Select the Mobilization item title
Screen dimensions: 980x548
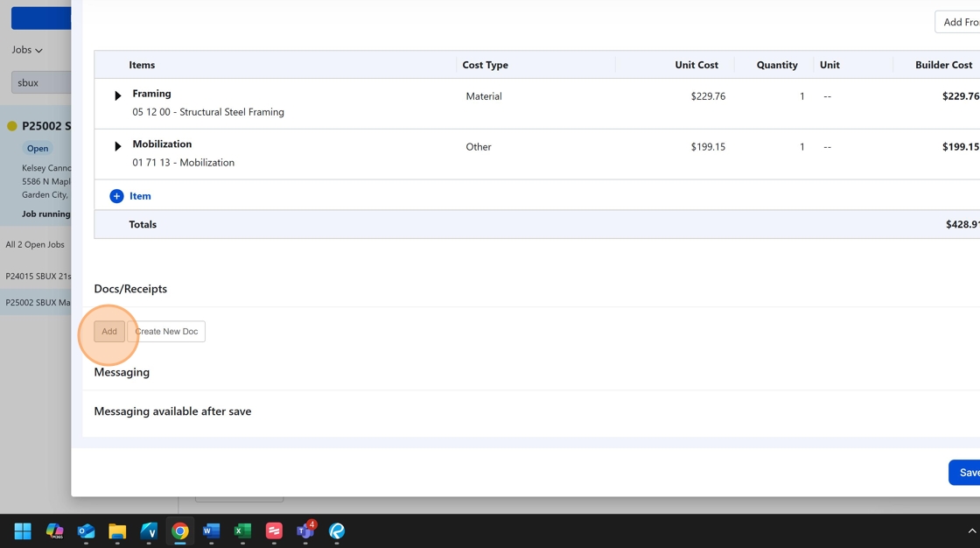pyautogui.click(x=162, y=144)
